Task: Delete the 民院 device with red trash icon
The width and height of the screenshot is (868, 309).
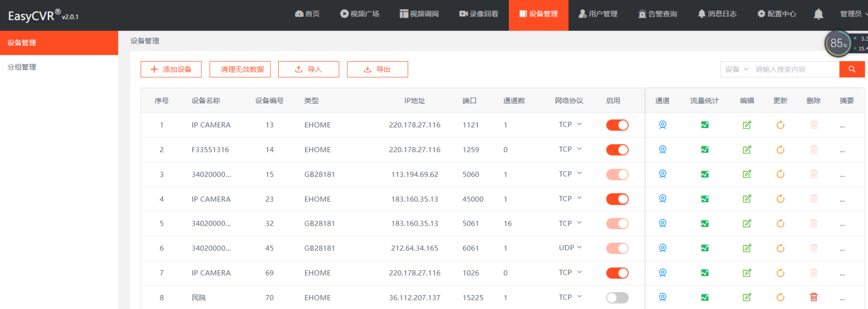Action: [x=814, y=297]
